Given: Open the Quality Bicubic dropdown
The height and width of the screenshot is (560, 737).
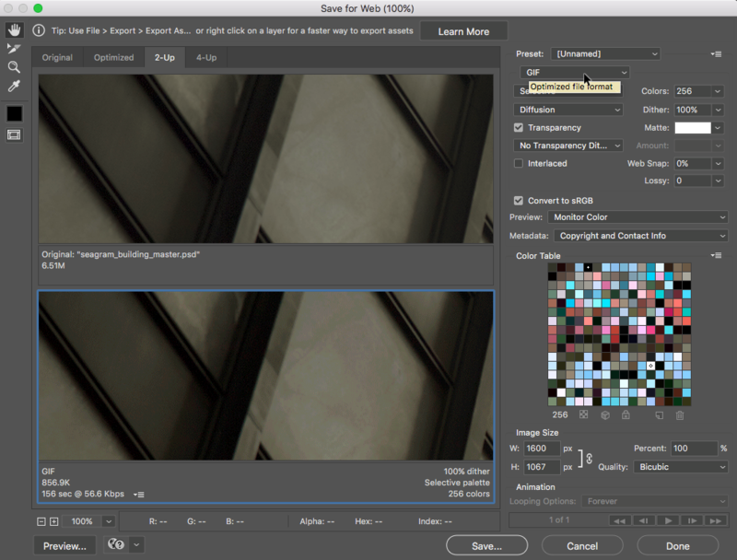Looking at the screenshot, I should [680, 467].
